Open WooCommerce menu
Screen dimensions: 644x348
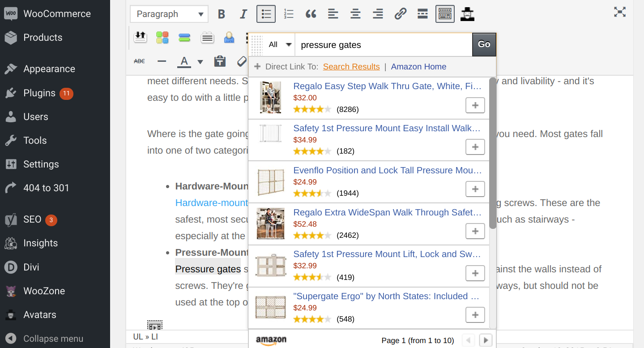(x=55, y=13)
